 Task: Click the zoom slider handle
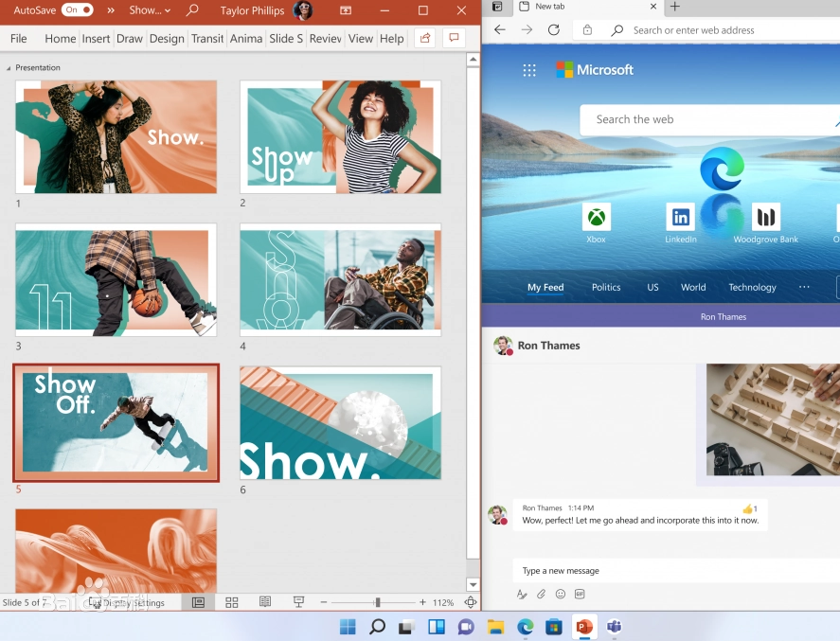click(x=377, y=602)
